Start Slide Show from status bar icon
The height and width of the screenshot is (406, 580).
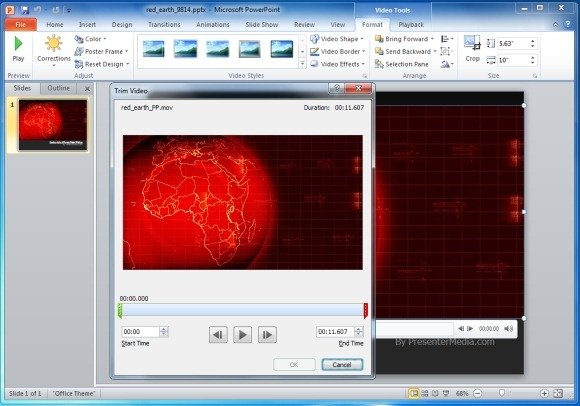click(x=446, y=393)
